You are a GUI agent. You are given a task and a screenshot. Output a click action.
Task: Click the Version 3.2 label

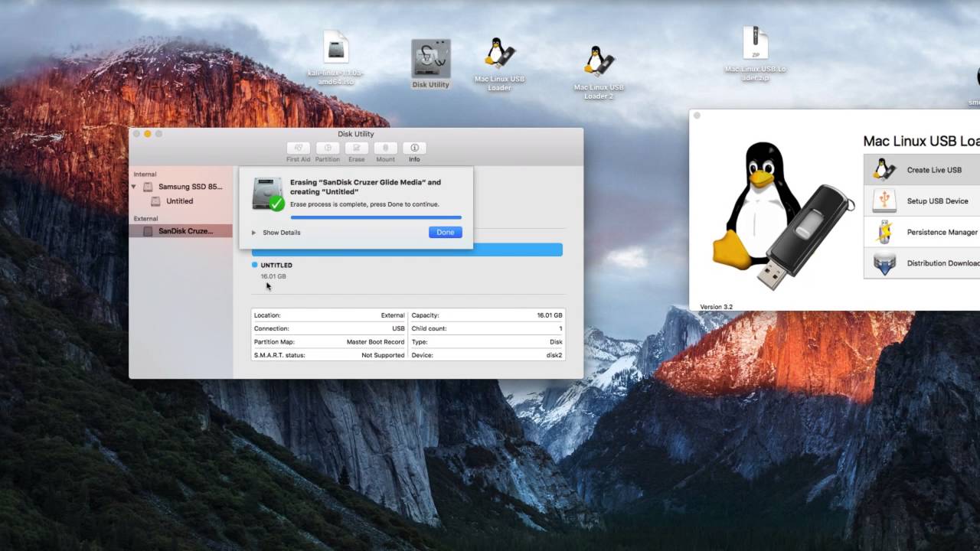coord(716,307)
